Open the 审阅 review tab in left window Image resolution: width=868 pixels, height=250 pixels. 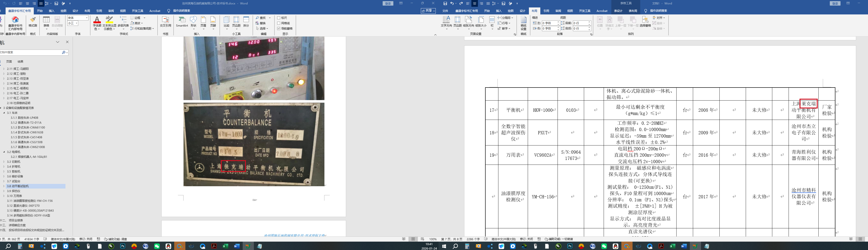[111, 11]
